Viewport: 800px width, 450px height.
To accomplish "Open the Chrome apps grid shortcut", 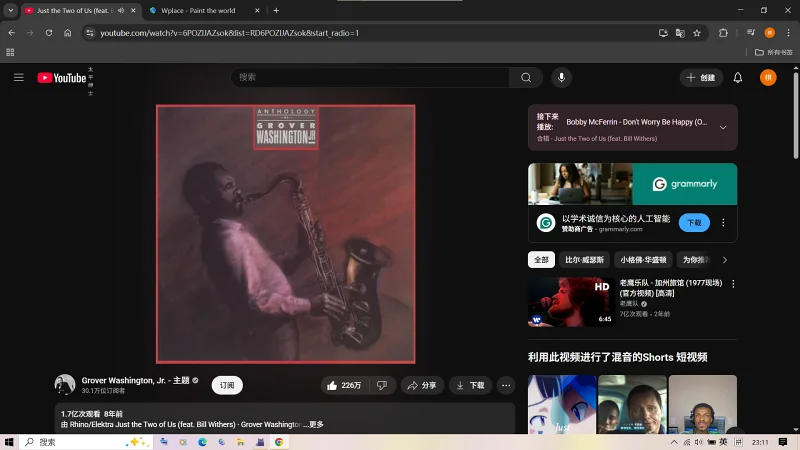I will (x=10, y=52).
